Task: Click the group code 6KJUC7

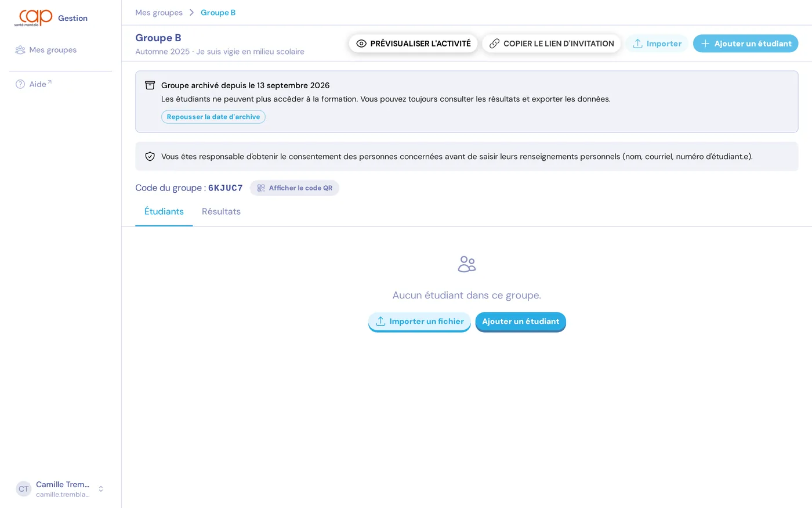Action: point(226,188)
